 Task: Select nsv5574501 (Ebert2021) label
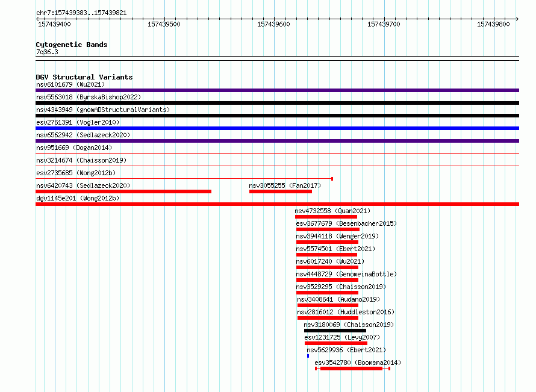tap(335, 249)
